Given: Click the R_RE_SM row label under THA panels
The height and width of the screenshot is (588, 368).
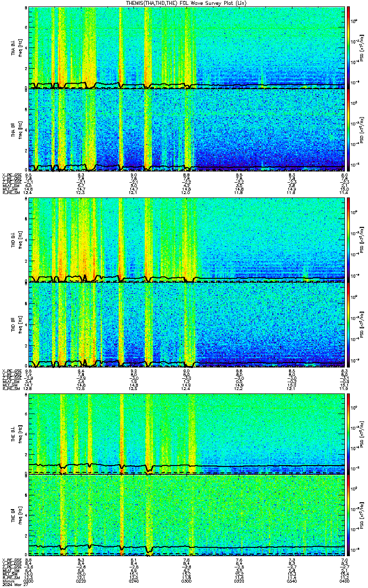Looking at the screenshot, I should click(10, 193).
